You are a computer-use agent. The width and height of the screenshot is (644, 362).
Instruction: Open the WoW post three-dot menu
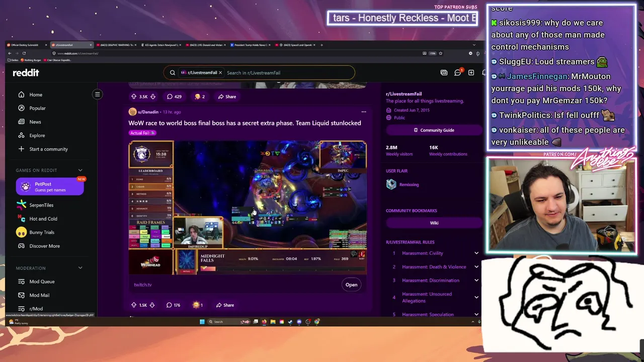[364, 112]
